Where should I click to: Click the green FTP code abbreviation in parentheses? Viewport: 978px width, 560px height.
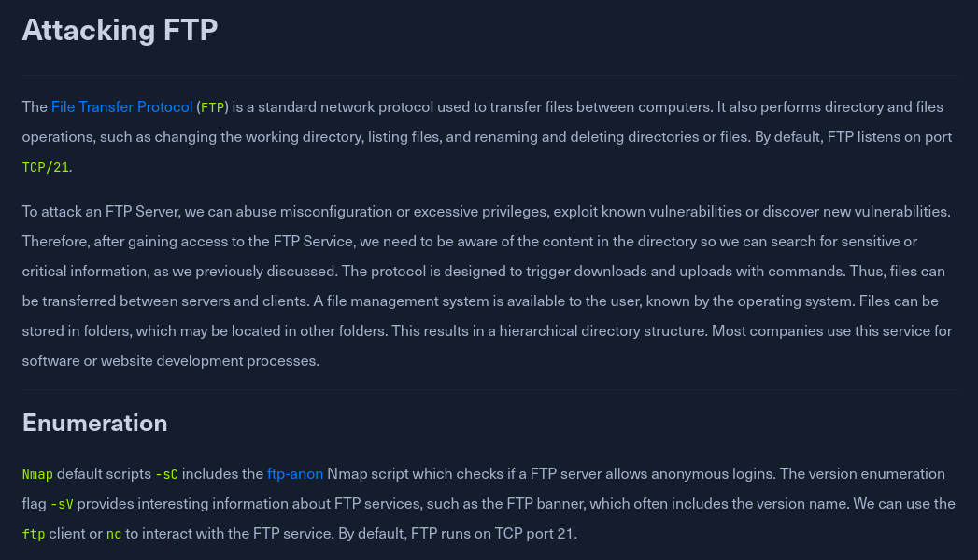tap(213, 107)
